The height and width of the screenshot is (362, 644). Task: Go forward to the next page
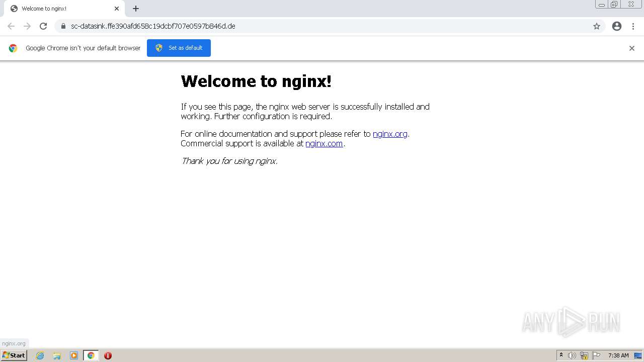[x=27, y=26]
